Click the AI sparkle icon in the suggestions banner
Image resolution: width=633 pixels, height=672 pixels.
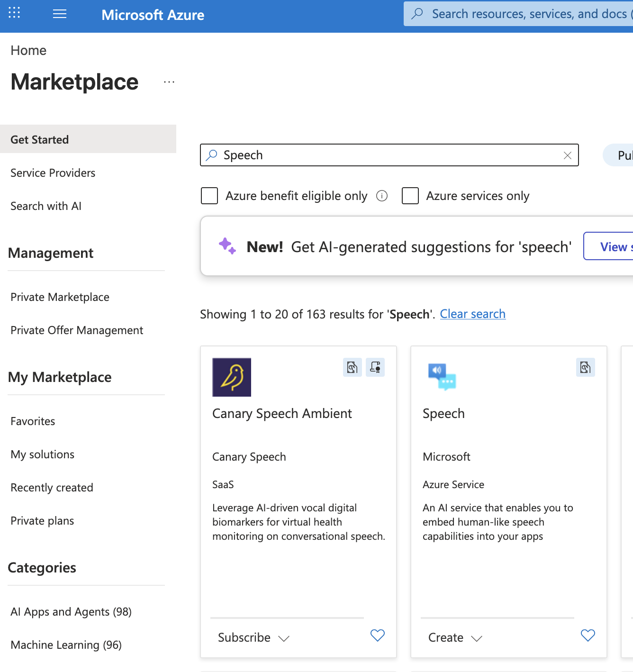pyautogui.click(x=227, y=245)
